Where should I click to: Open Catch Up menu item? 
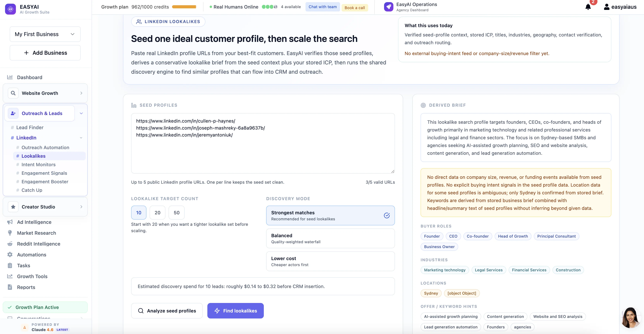pos(32,190)
